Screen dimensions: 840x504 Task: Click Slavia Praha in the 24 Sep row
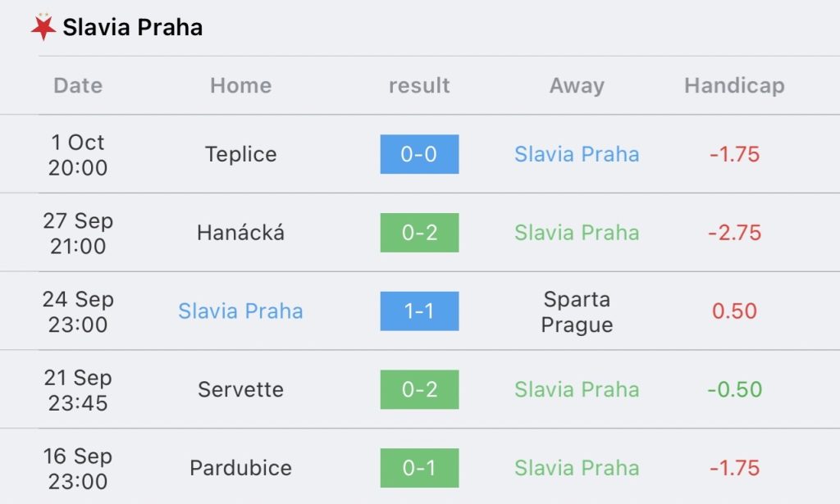pos(240,311)
